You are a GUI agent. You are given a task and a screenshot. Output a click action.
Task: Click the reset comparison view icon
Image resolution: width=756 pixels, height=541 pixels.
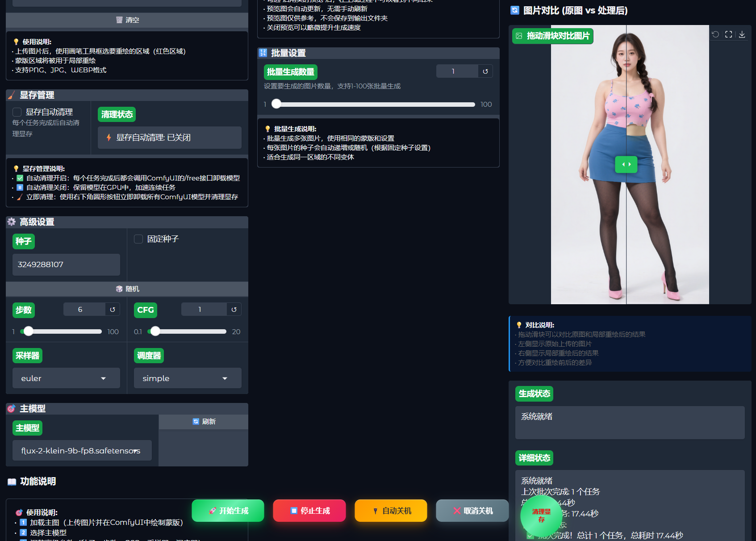[715, 34]
